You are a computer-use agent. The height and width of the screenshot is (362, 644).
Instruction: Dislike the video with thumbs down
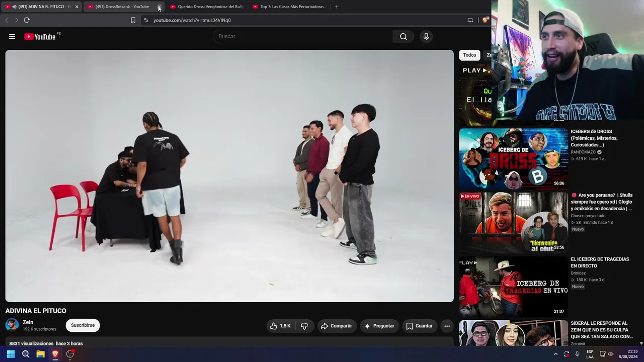click(304, 326)
